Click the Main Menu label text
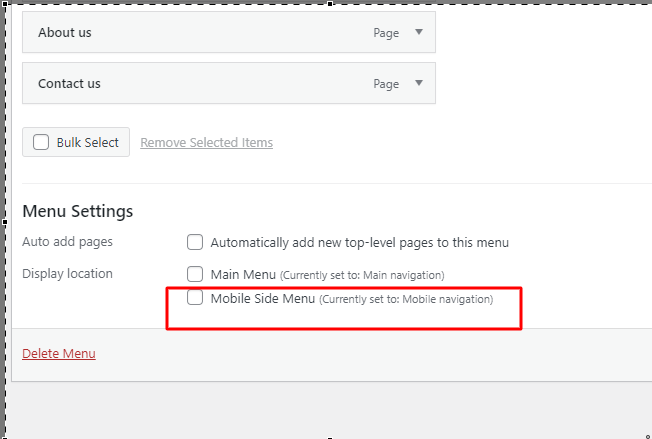652x439 pixels. [x=242, y=274]
